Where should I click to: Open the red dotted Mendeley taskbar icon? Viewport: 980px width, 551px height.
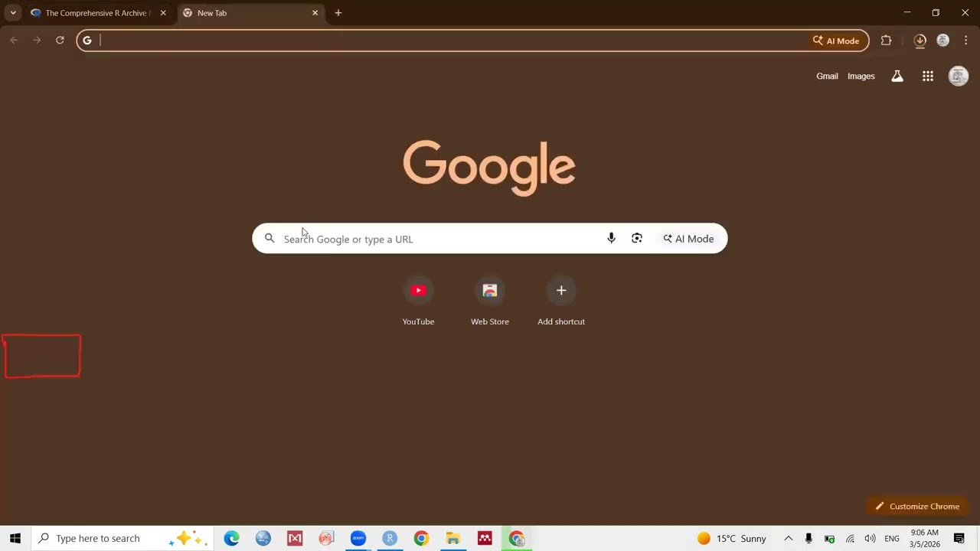(485, 539)
